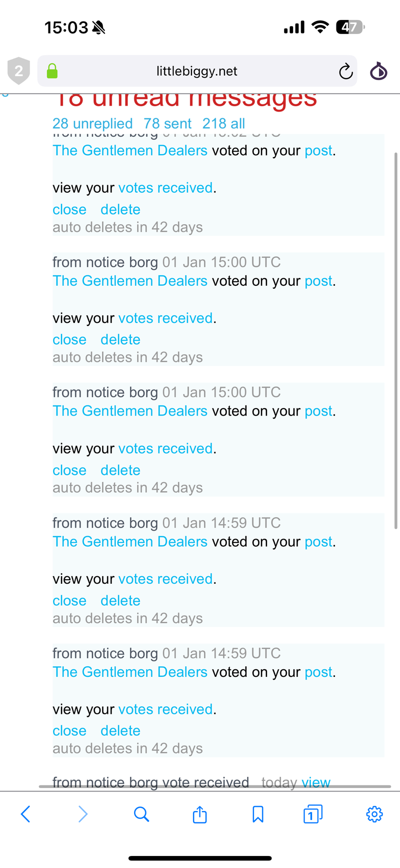Tap the share icon
400x868 pixels.
coord(199,814)
